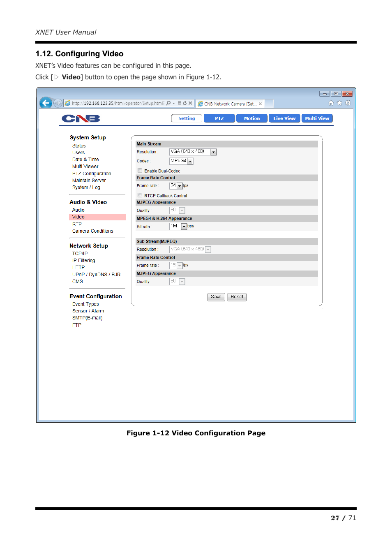This screenshot has width=392, height=555.
Task: Open Maintain Server link
Action: (89, 180)
